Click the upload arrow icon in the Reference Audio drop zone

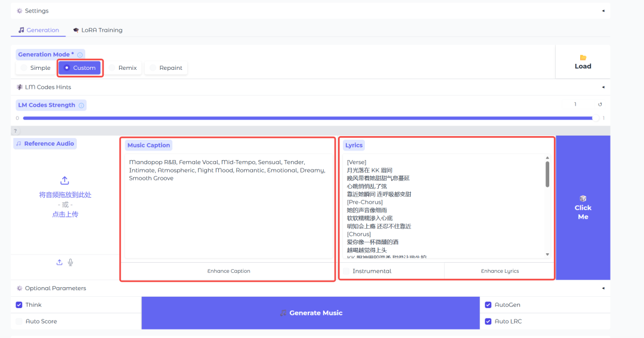coord(64,180)
